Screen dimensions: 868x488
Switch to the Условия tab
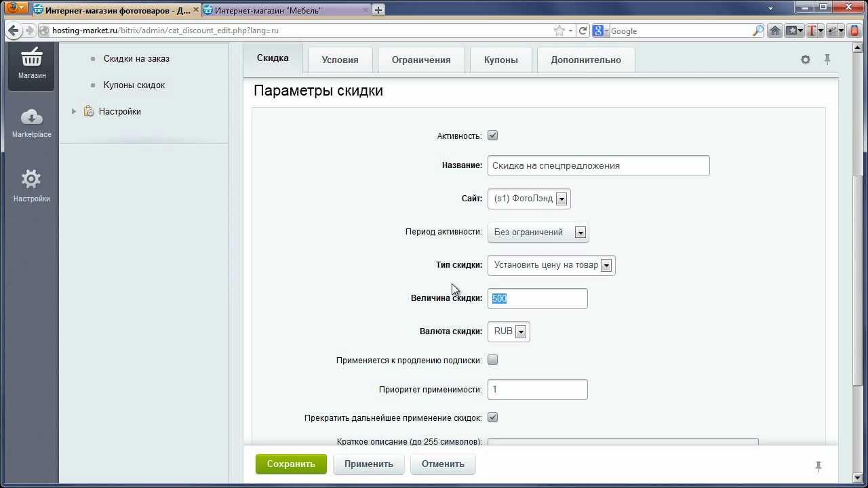pyautogui.click(x=340, y=60)
